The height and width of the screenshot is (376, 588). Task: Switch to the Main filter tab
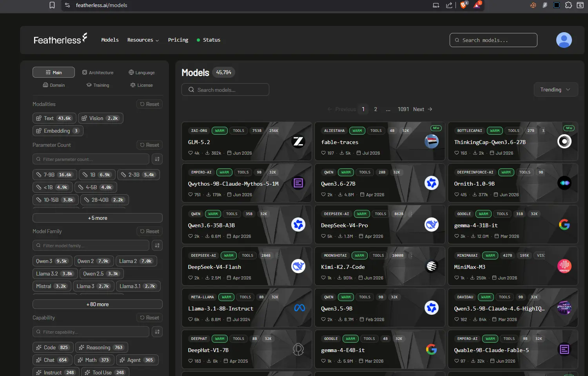(x=54, y=72)
